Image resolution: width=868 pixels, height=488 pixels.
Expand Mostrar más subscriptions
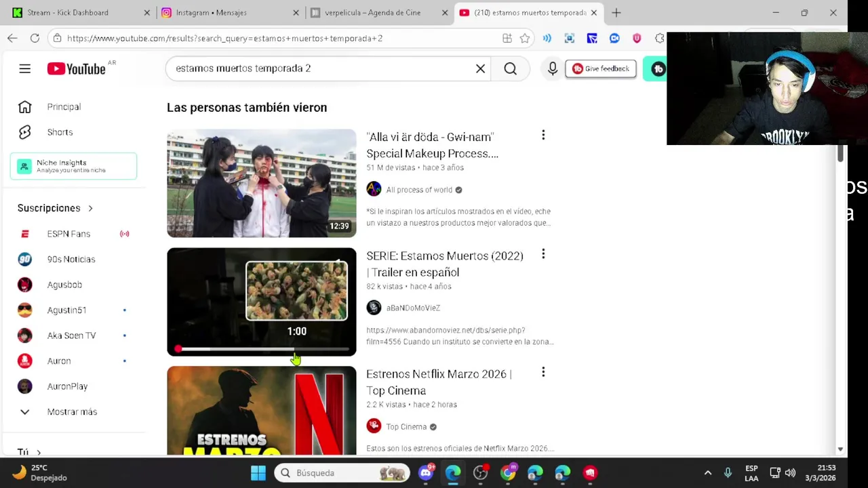pyautogui.click(x=73, y=412)
